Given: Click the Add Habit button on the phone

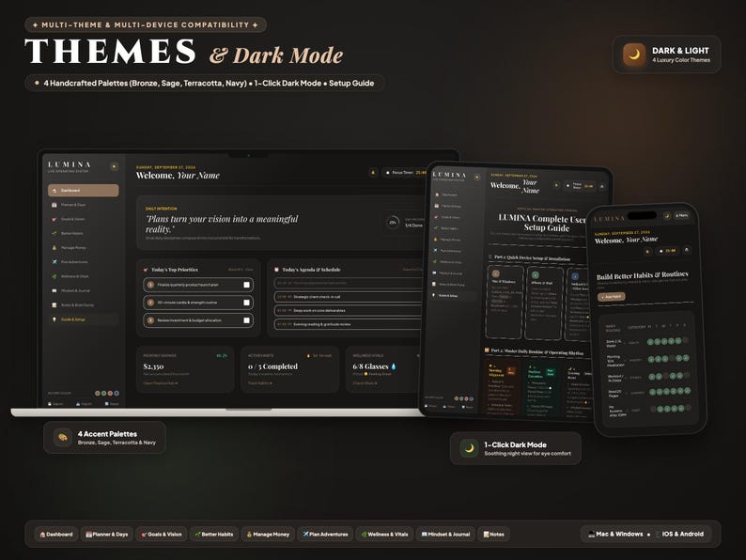Looking at the screenshot, I should pyautogui.click(x=612, y=296).
